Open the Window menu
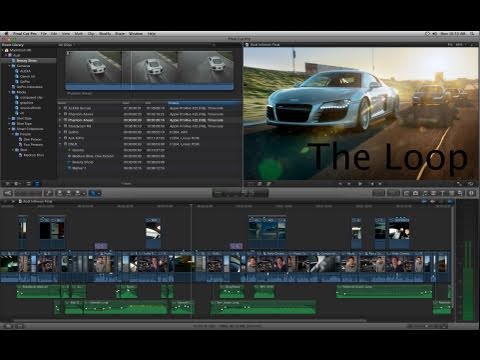The image size is (480, 360). point(136,34)
